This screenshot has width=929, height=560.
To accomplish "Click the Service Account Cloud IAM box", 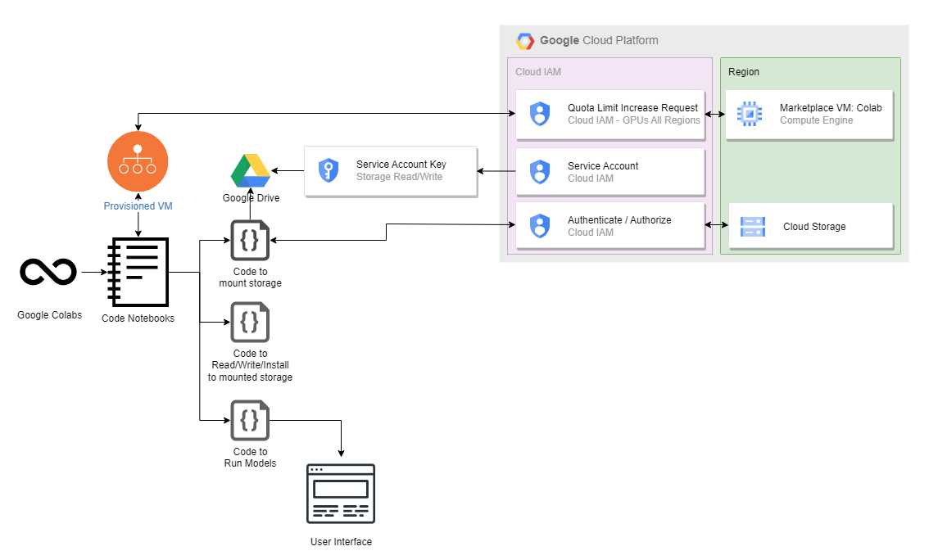I will 610,172.
